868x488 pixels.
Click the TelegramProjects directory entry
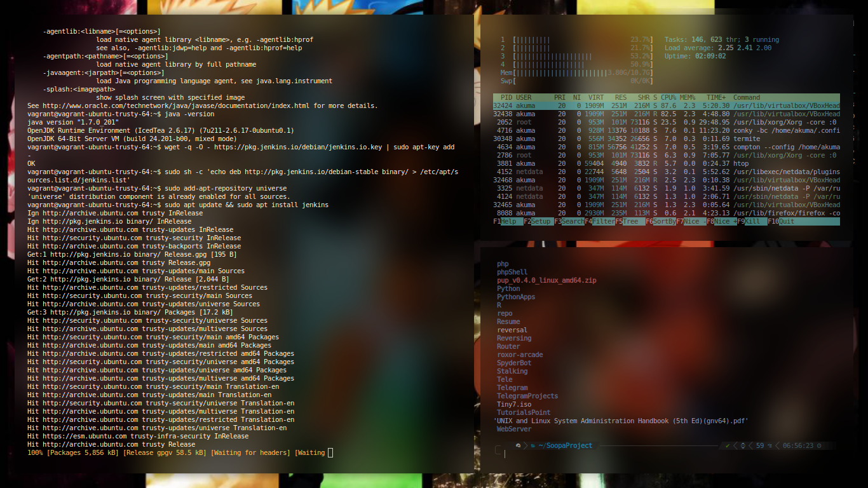point(527,396)
